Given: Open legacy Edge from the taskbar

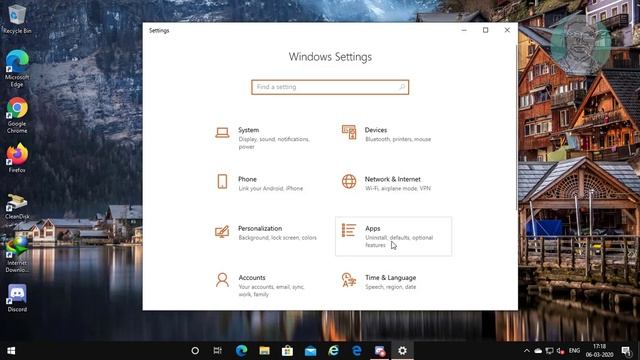Looking at the screenshot, I should coord(356,351).
